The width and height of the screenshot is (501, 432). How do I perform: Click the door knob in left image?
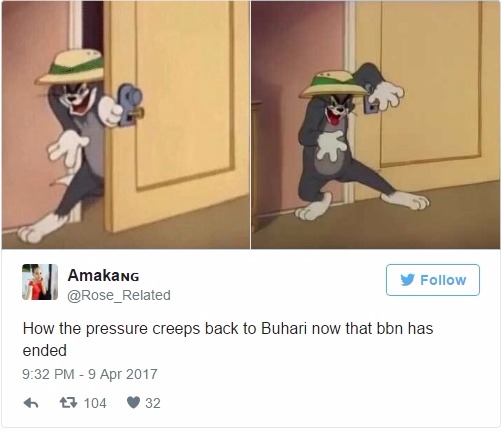pos(131,104)
